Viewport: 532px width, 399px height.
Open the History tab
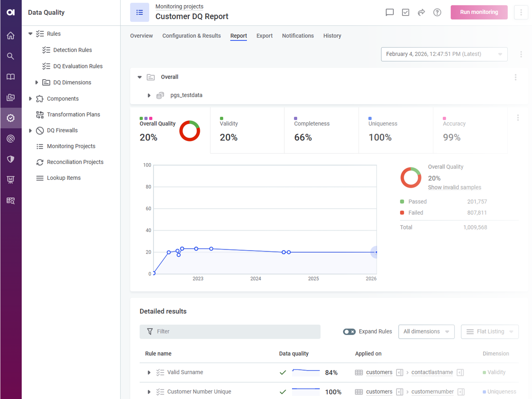pyautogui.click(x=332, y=36)
